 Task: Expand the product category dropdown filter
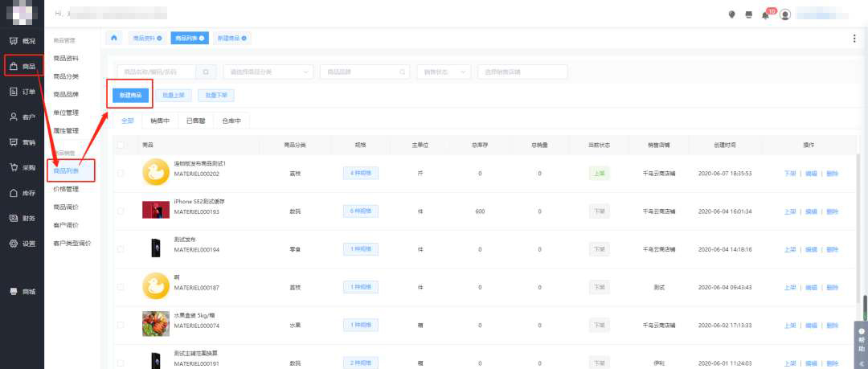pos(268,72)
